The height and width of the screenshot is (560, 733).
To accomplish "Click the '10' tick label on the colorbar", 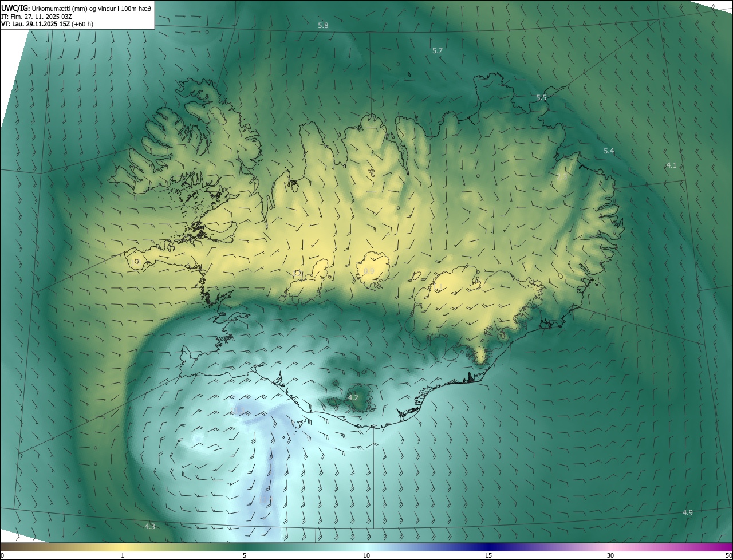I will [x=366, y=556].
